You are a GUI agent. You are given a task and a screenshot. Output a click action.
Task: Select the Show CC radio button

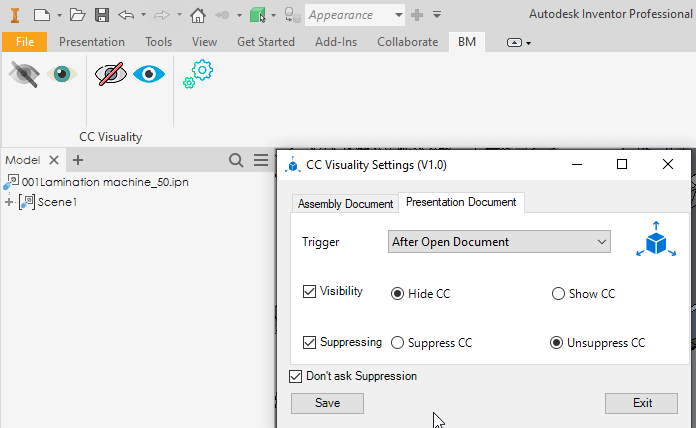click(558, 294)
